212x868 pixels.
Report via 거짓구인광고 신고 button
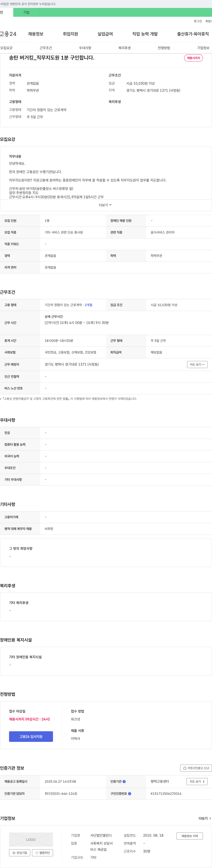tap(196, 768)
